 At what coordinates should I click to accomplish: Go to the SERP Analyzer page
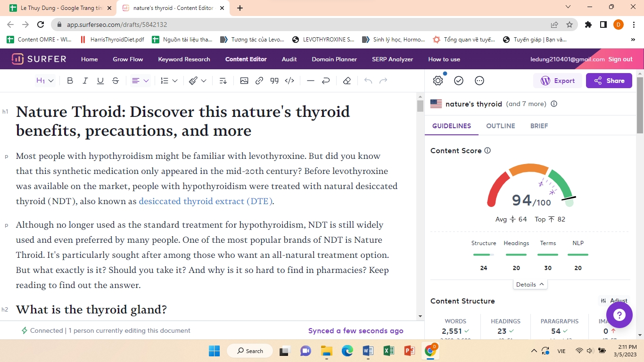coord(392,59)
